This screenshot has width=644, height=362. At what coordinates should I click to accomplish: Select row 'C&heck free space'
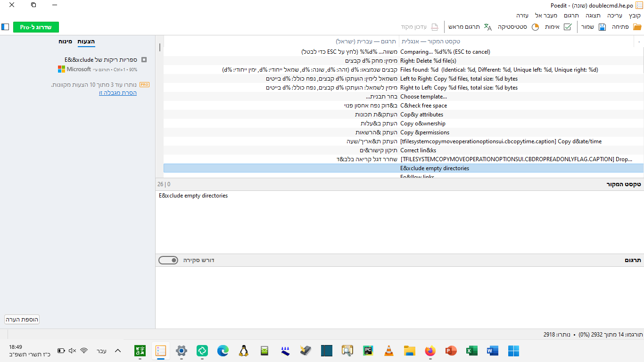coord(404,106)
